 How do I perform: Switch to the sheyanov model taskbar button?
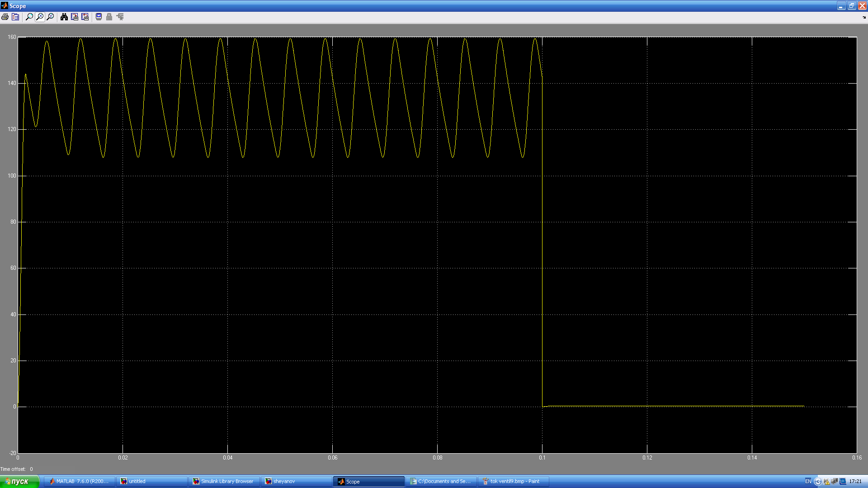click(296, 482)
